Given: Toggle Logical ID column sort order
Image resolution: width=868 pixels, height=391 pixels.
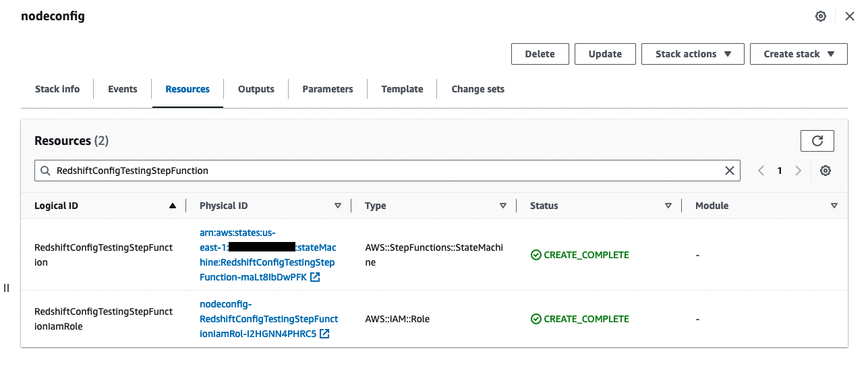Looking at the screenshot, I should coord(173,206).
